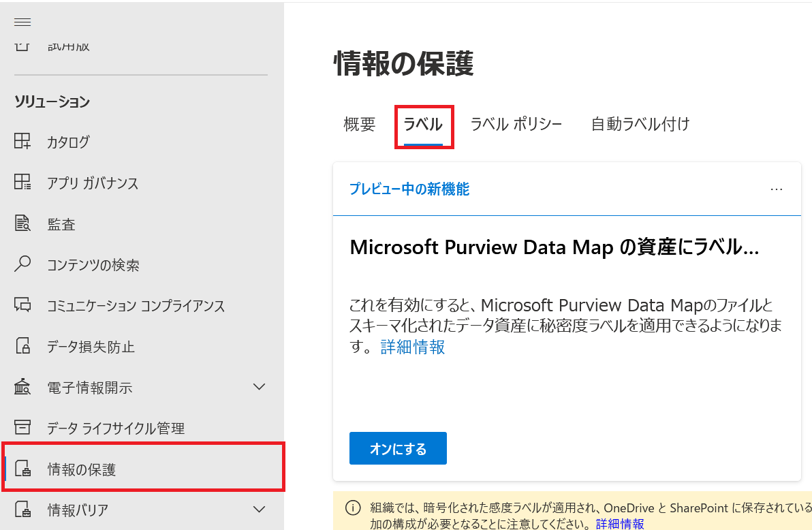The width and height of the screenshot is (812, 530).
Task: Click the コミュニケーション コンプライアンス icon
Action: [x=22, y=305]
